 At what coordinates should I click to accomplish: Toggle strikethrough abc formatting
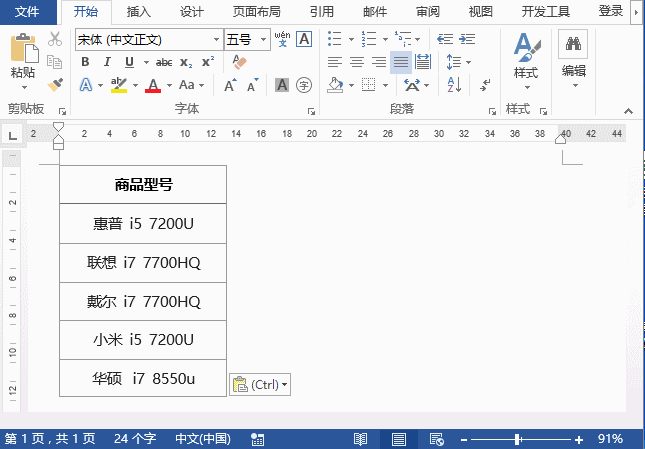tap(164, 62)
